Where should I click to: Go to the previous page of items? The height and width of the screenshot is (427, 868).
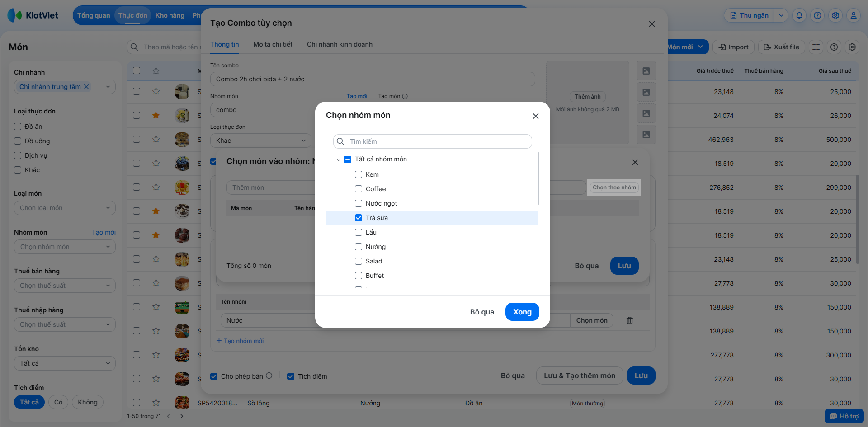pyautogui.click(x=169, y=416)
